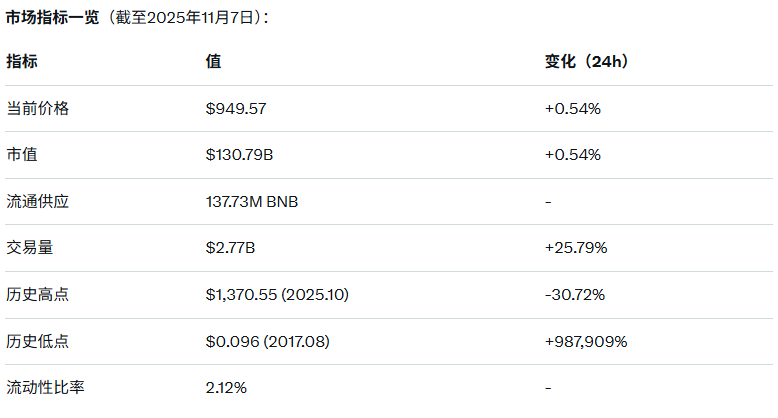Click the 流通供应 row label
This screenshot has width=778, height=418.
coord(38,201)
